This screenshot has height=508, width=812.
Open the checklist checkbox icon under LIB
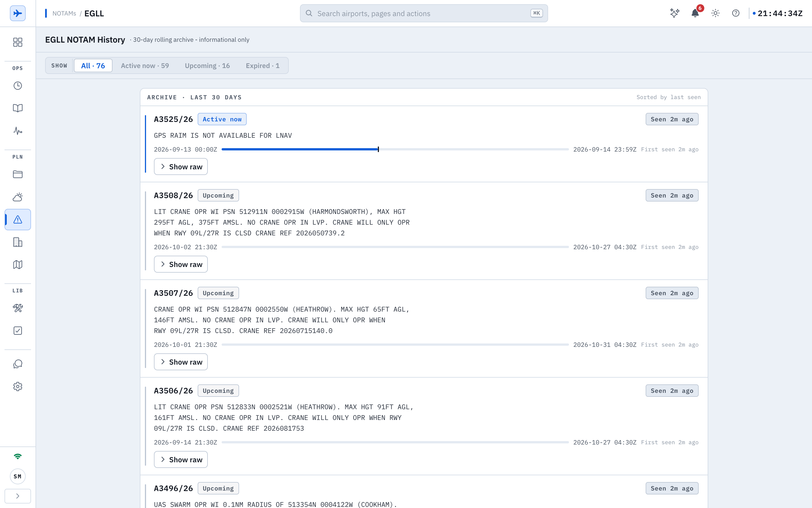coord(18,330)
